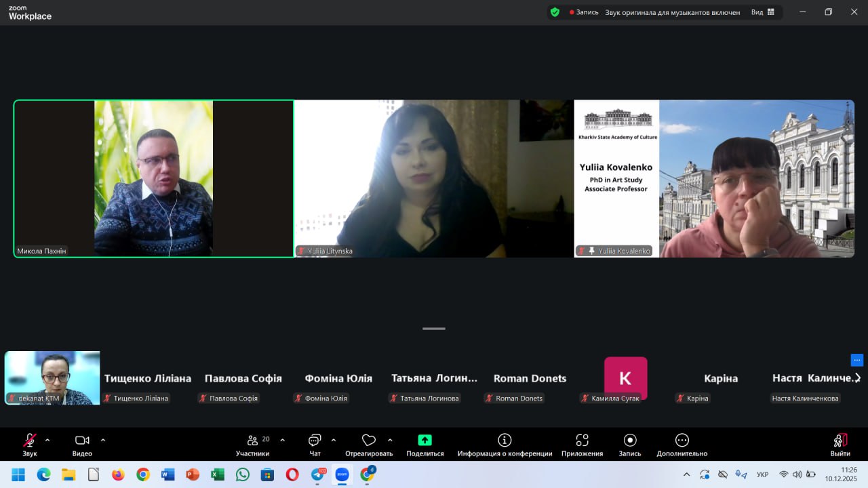The height and width of the screenshot is (488, 868).
Task: Unmute microphone with the Звук button
Action: click(29, 441)
